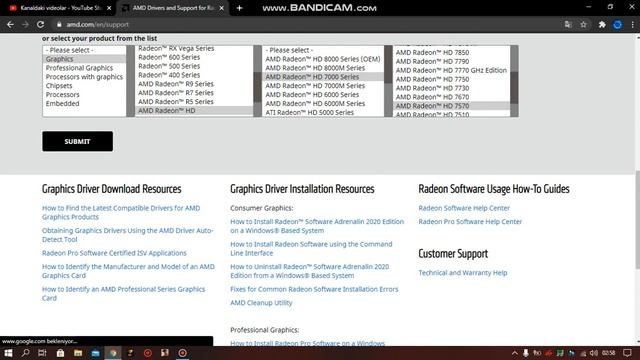The height and width of the screenshot is (360, 640).
Task: Choose AMD Radeon HD 7670 model
Action: 451,97
